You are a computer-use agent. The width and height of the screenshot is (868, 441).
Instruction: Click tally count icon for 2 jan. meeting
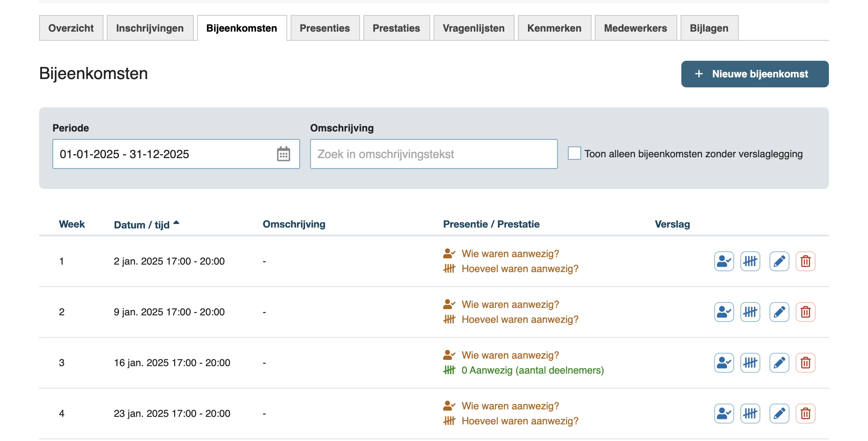[750, 261]
